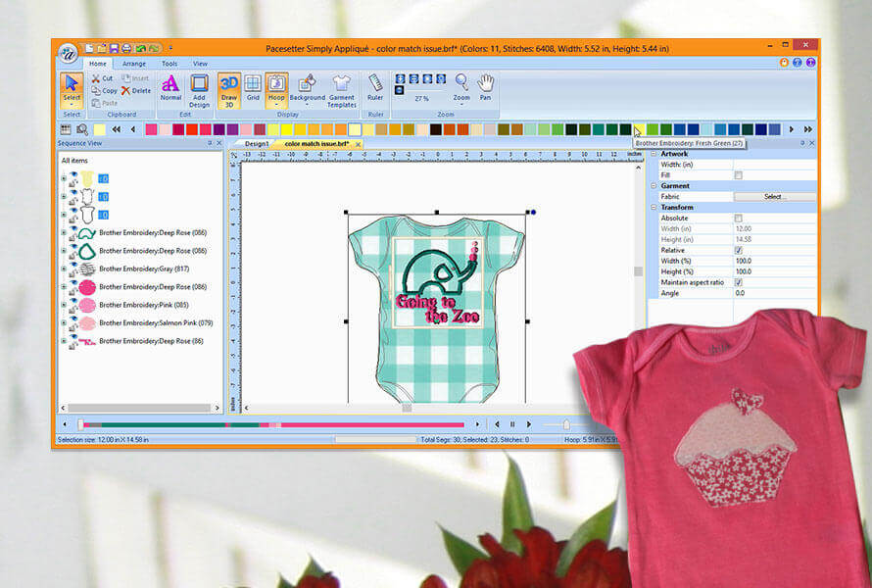
Task: Jump to palette end with double-right arrow
Action: (808, 129)
